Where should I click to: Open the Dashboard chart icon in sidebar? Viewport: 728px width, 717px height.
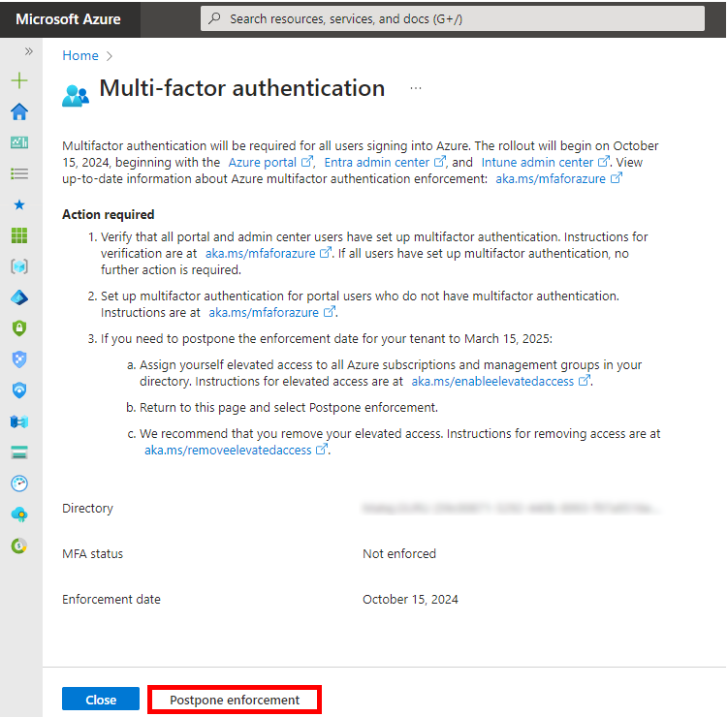[19, 142]
